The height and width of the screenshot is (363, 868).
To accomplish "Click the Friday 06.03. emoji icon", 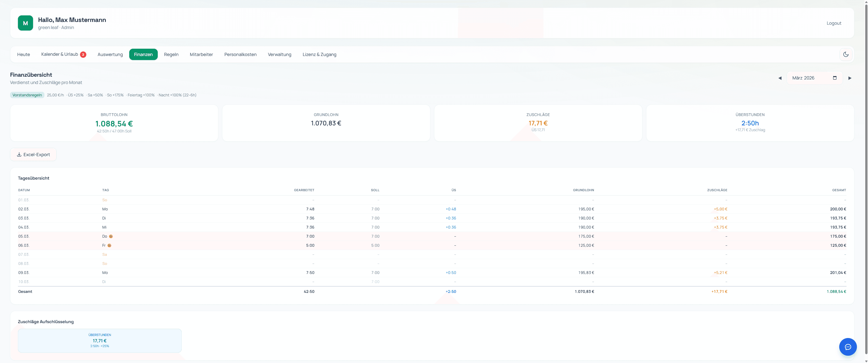I will 109,245.
